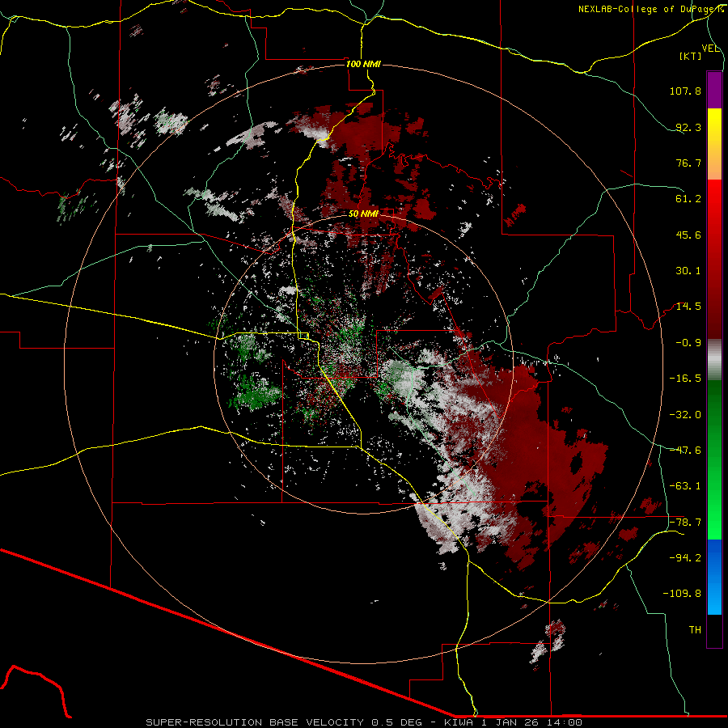This screenshot has height=728, width=728.
Task: Pick the purple segment of the velocity scale
Action: point(714,90)
